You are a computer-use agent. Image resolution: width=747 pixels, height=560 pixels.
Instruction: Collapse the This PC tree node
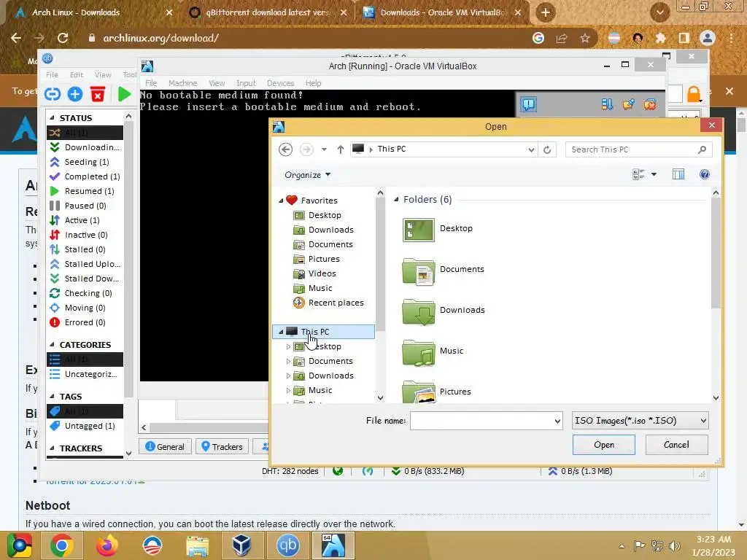[x=281, y=332]
